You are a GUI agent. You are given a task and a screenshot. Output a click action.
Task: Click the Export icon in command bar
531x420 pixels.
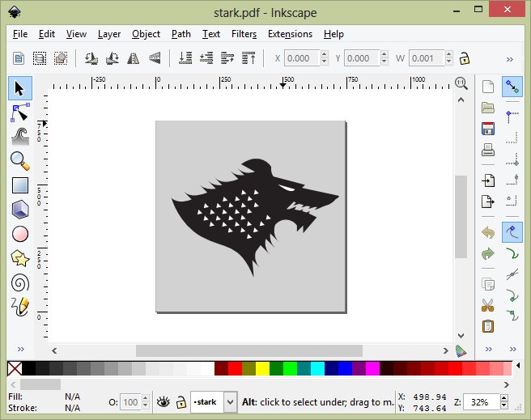point(488,202)
